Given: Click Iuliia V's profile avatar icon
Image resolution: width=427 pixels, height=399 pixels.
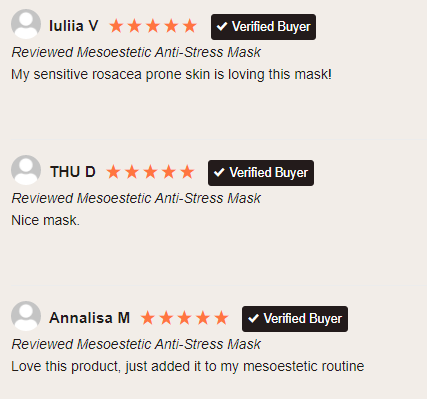Looking at the screenshot, I should (x=26, y=24).
